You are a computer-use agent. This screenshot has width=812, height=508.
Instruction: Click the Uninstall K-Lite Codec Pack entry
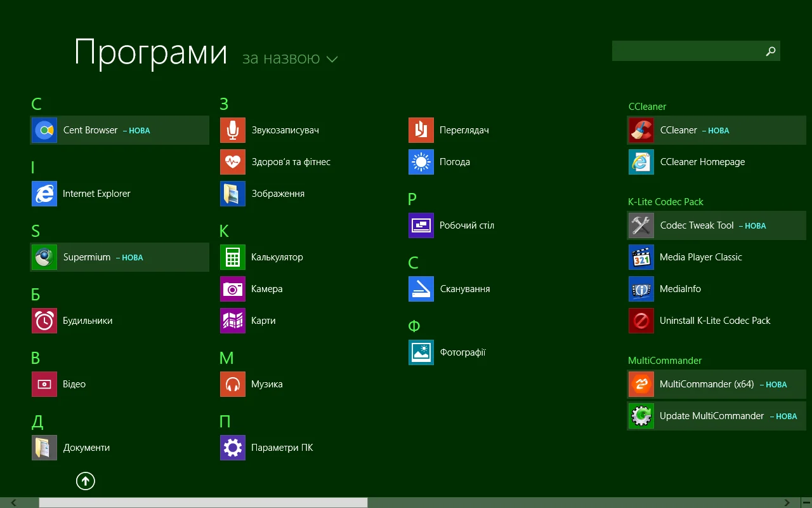tap(714, 321)
